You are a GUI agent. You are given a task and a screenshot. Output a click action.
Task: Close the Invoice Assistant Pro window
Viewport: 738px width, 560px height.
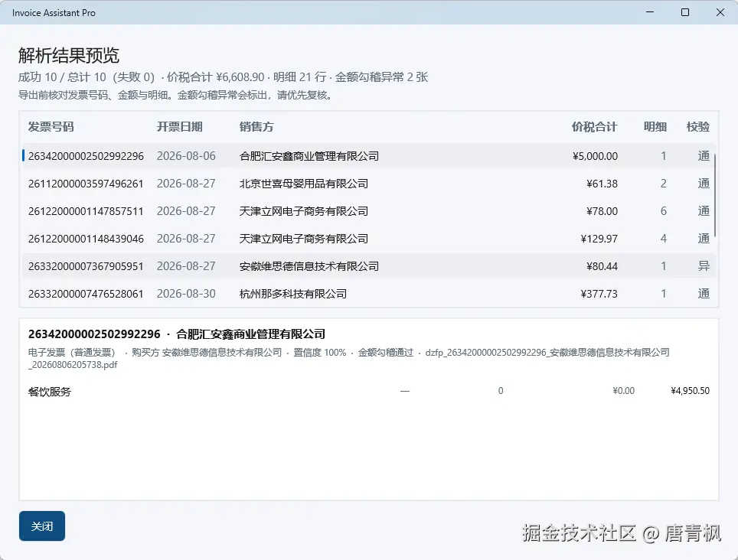720,12
